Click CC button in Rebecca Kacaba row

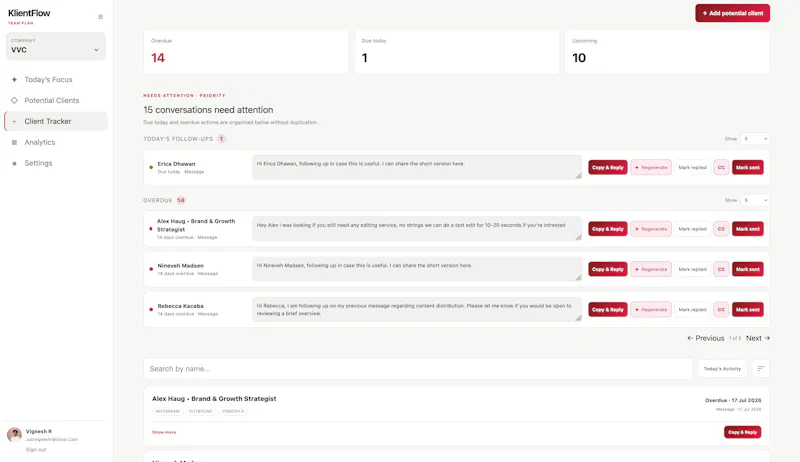click(x=721, y=310)
